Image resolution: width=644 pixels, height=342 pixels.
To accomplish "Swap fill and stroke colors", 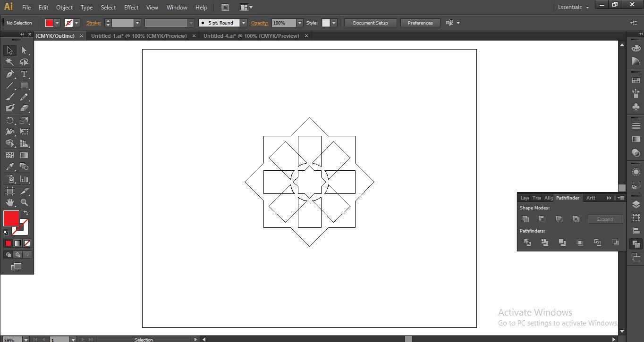I will coord(26,213).
